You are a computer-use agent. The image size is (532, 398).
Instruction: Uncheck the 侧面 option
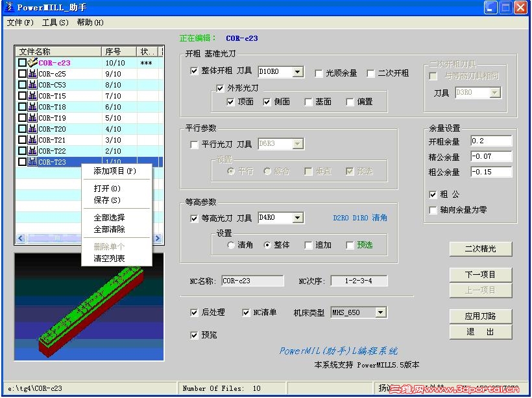coord(267,102)
